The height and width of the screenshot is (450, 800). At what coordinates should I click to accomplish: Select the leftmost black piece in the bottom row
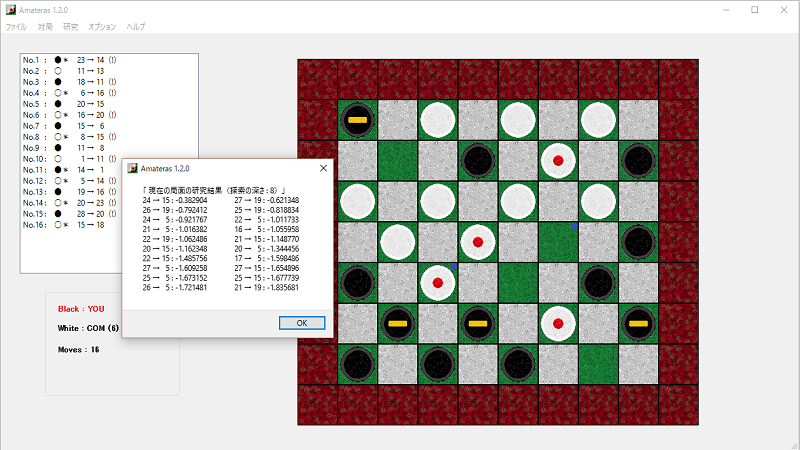[357, 362]
